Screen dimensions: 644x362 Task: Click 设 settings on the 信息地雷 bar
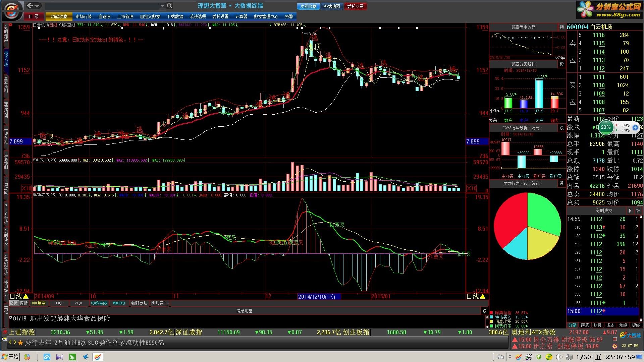[x=484, y=311]
